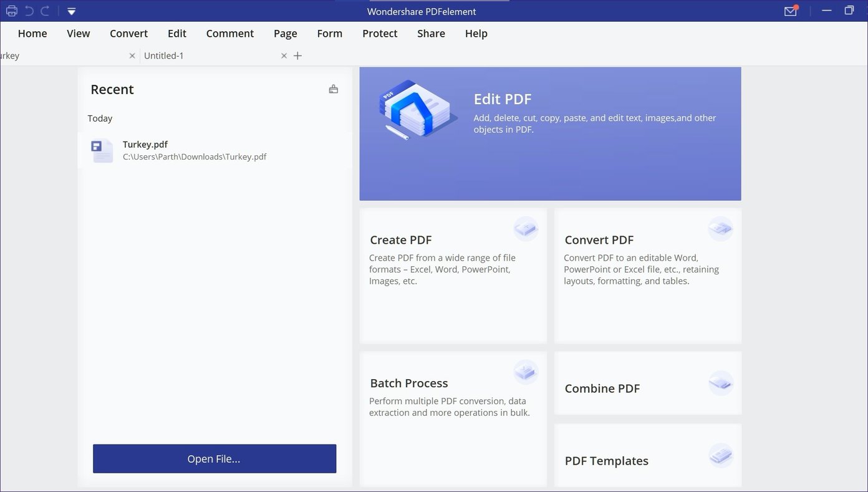Click the Convert PDF stack icon
Screen dimensions: 868x492
coord(720,229)
